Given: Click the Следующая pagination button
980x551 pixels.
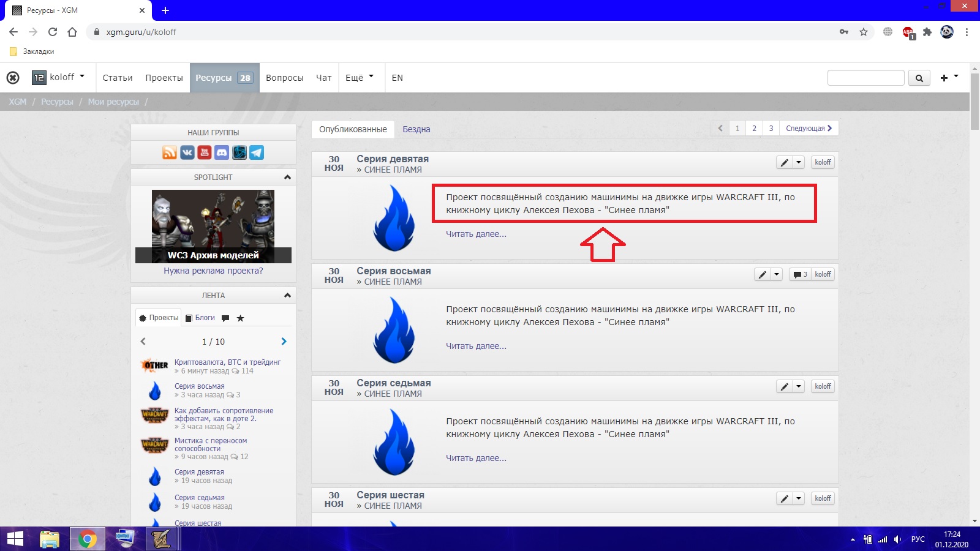Looking at the screenshot, I should click(809, 129).
